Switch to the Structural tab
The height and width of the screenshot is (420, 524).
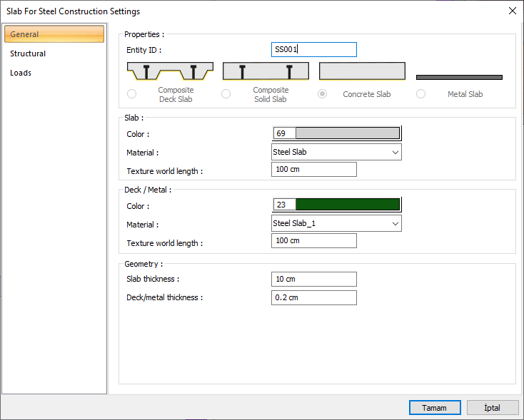28,53
